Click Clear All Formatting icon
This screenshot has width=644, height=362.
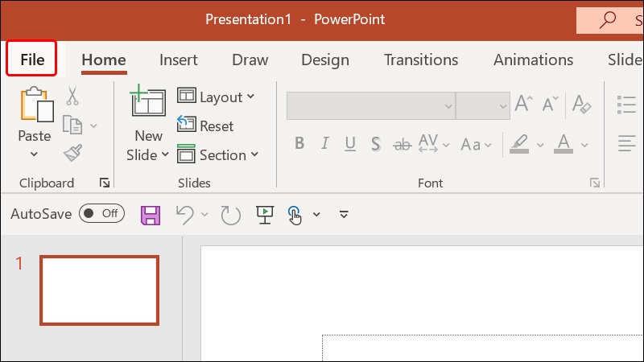coord(581,105)
